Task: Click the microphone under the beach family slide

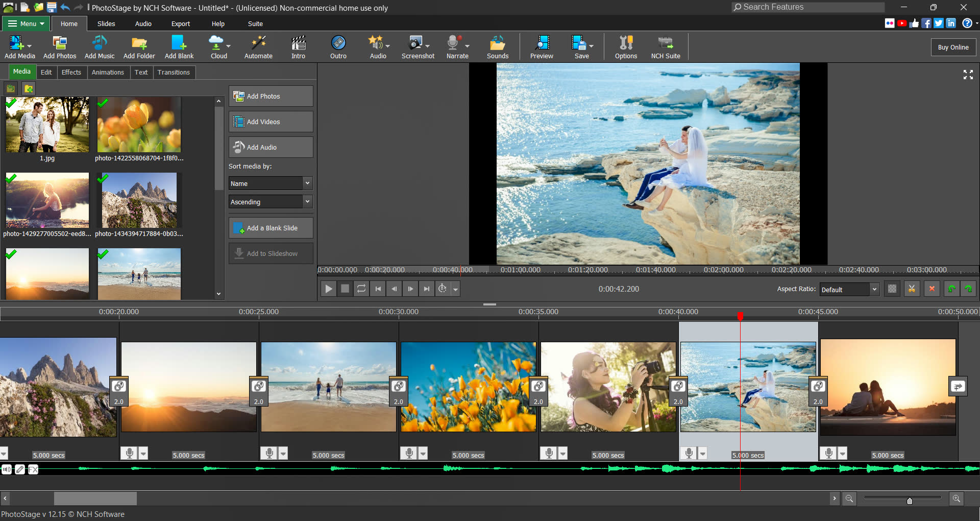Action: [269, 453]
